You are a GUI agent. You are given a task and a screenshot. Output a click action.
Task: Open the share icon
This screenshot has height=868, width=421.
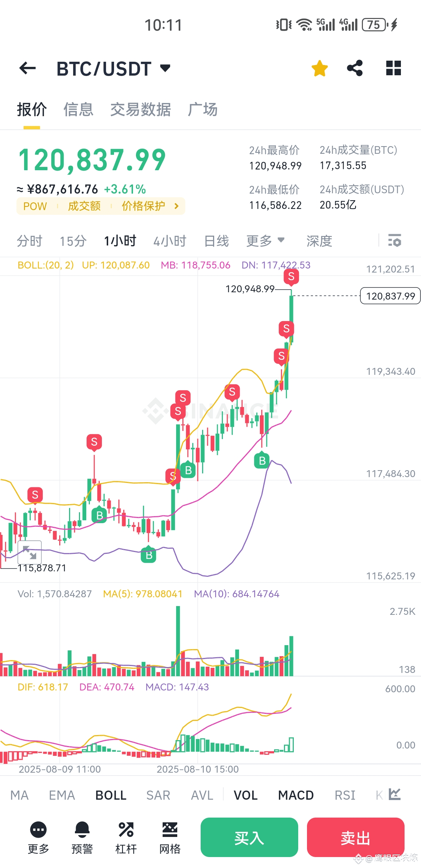(355, 68)
